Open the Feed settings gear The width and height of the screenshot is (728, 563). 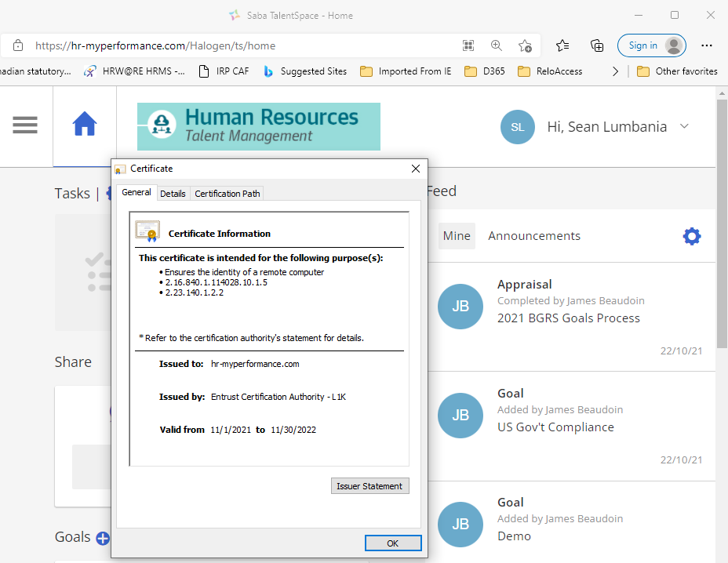tap(692, 236)
